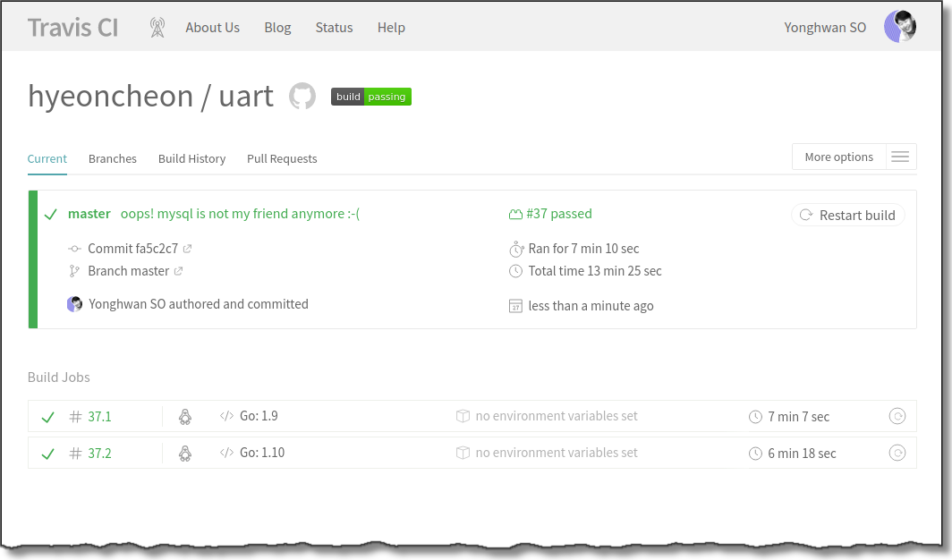Open the hamburger menu next to More options
The width and height of the screenshot is (952, 560).
tap(900, 157)
